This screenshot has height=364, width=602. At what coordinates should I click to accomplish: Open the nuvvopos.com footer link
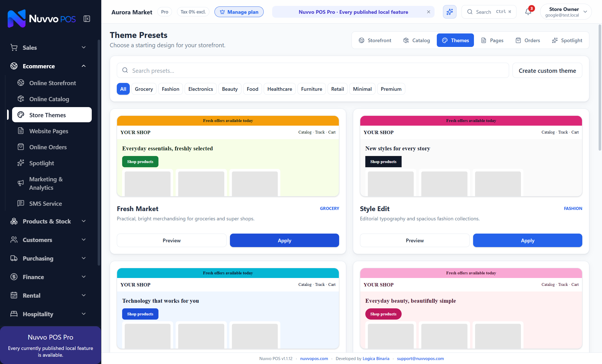point(314,358)
